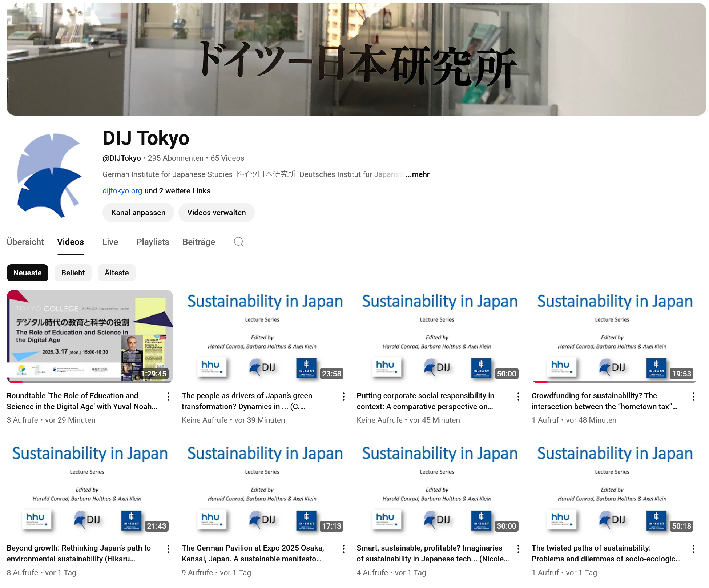Open options menu for twisted paths video
The width and height of the screenshot is (709, 588).
(693, 549)
